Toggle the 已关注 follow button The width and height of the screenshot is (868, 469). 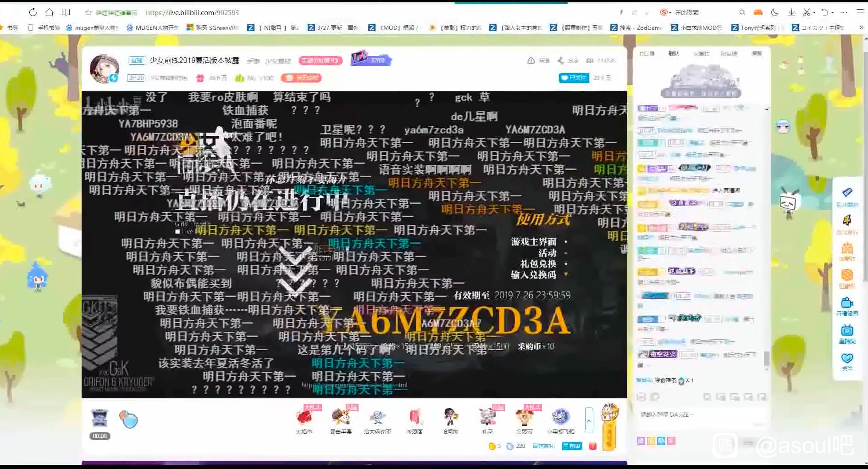(x=574, y=78)
